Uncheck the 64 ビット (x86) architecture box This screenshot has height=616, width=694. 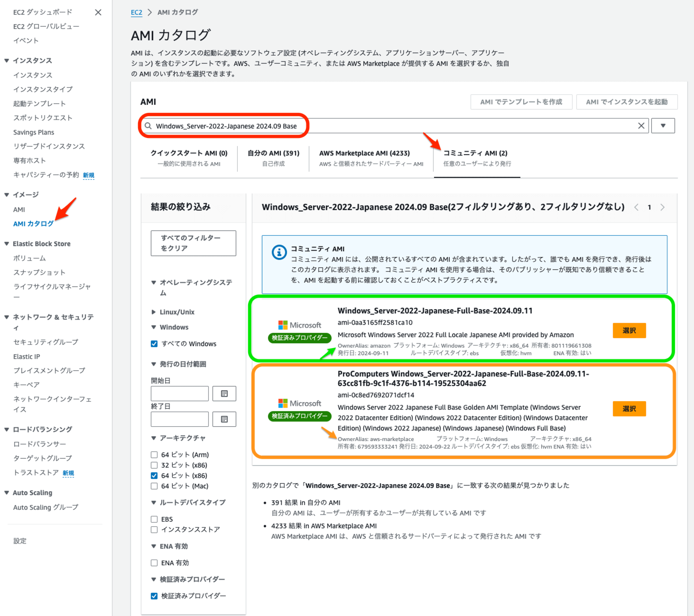coord(154,476)
